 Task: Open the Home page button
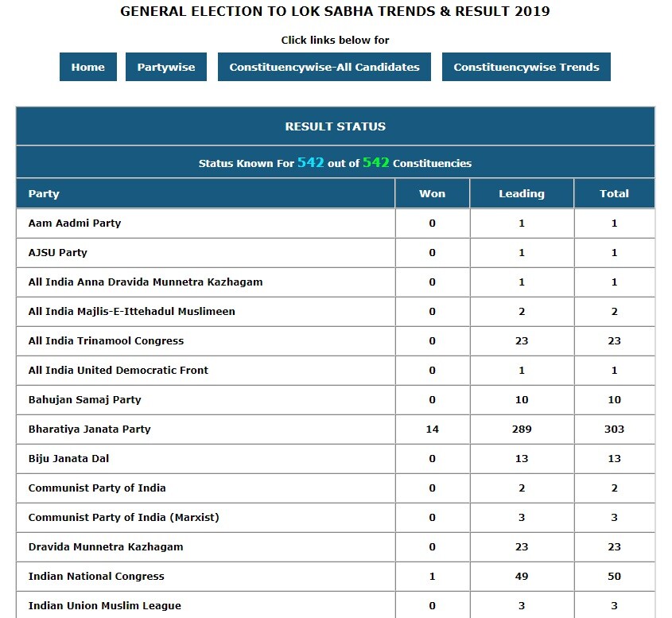click(x=87, y=67)
